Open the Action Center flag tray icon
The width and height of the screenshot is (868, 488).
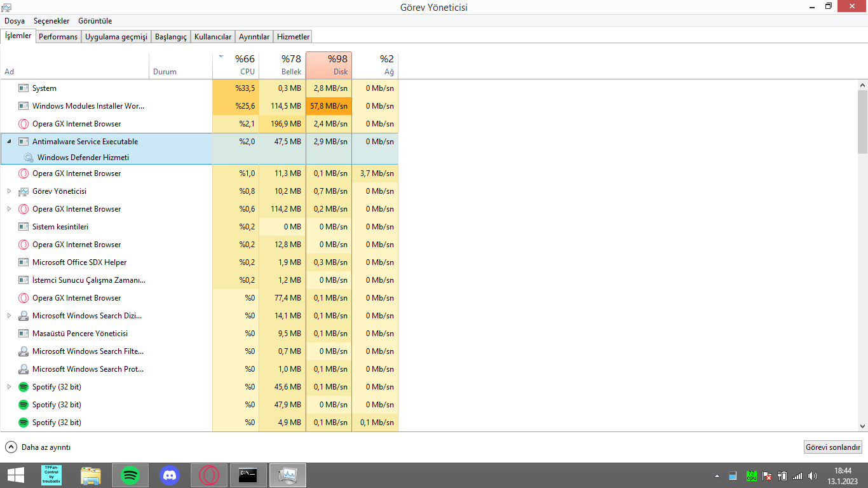coord(767,476)
